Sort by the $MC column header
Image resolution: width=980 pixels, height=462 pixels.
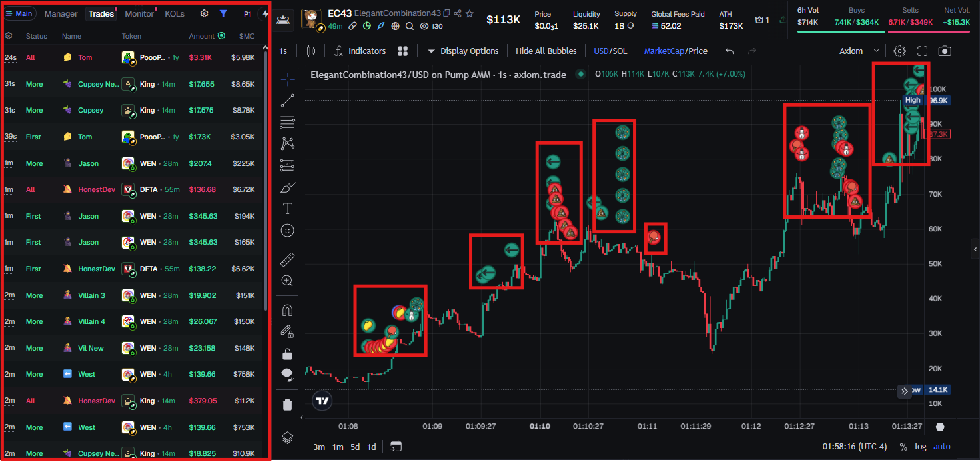[x=247, y=36]
